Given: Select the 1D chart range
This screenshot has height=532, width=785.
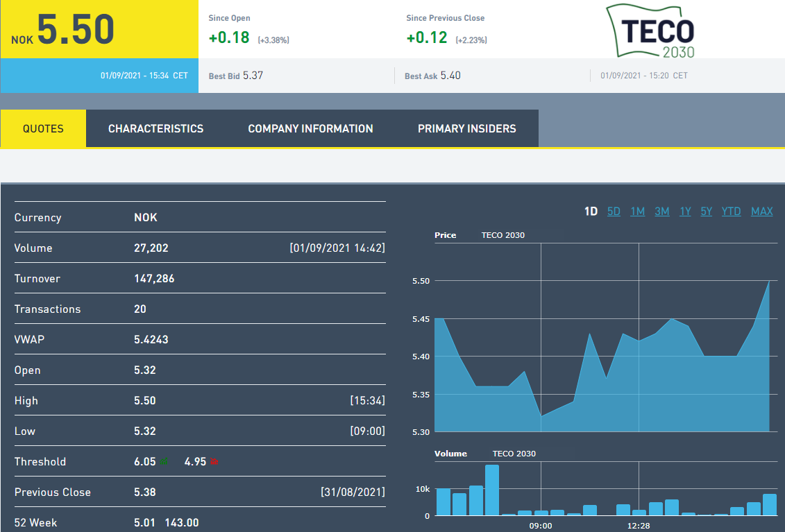Looking at the screenshot, I should coord(591,211).
